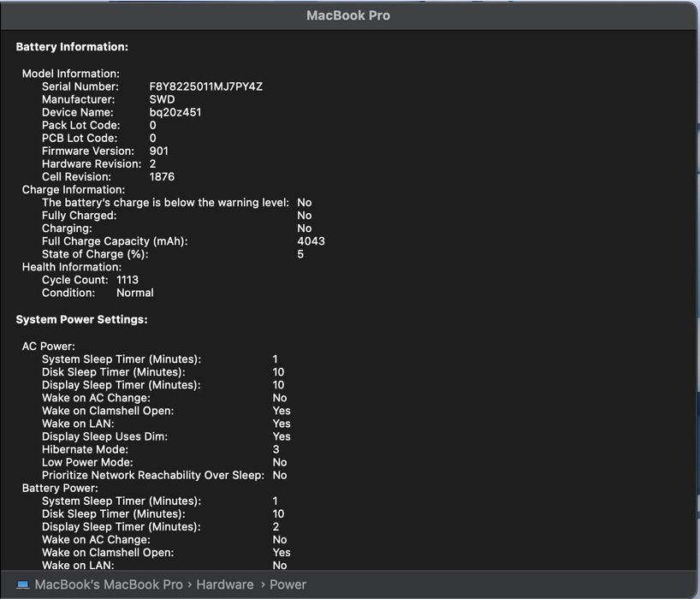The image size is (700, 599).
Task: Click the "Model Information:" label
Action: point(70,74)
